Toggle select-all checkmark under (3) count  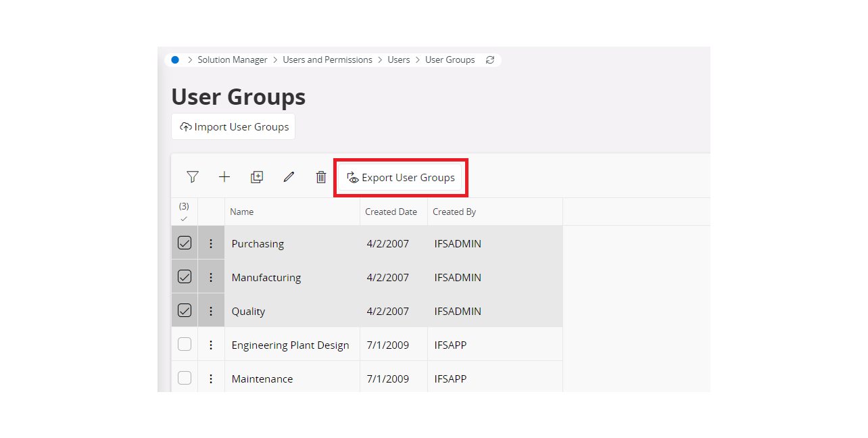[184, 218]
